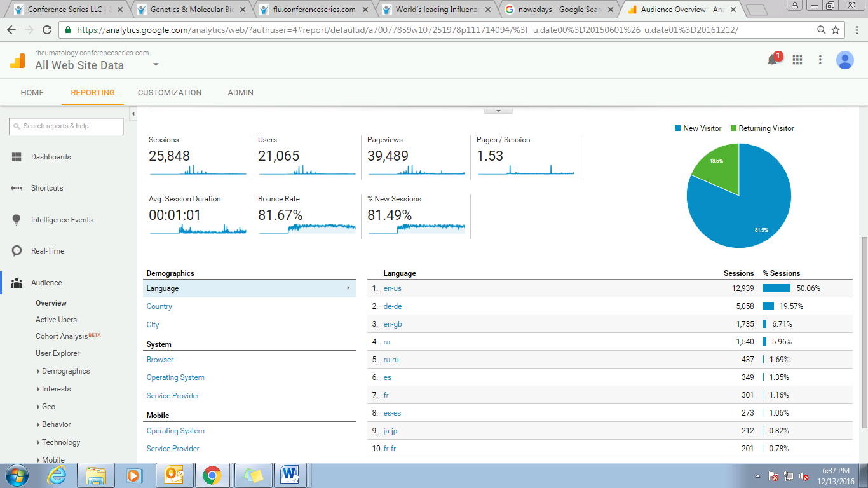Click the volume icon in system tray

(804, 476)
